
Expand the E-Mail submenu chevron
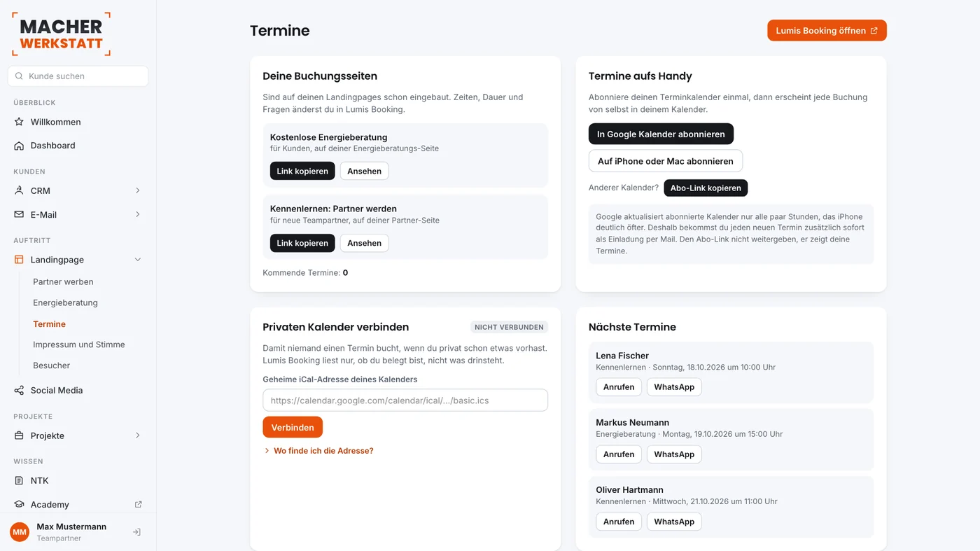tap(137, 214)
